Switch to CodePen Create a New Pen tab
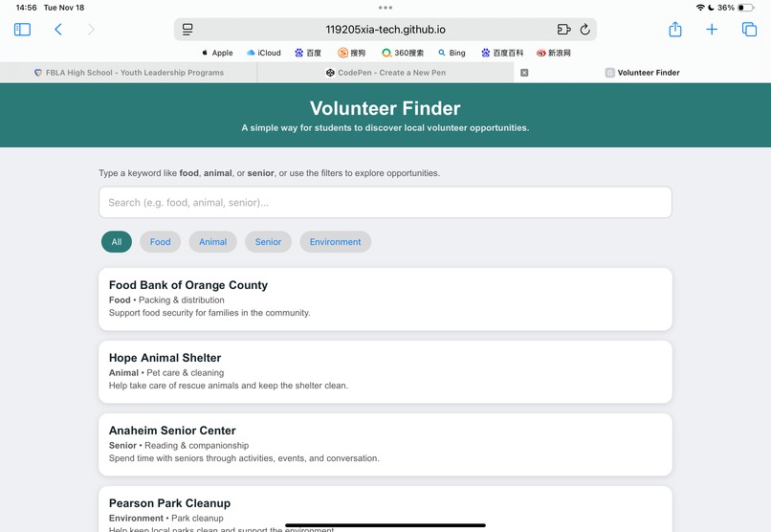This screenshot has height=532, width=771. pyautogui.click(x=386, y=73)
